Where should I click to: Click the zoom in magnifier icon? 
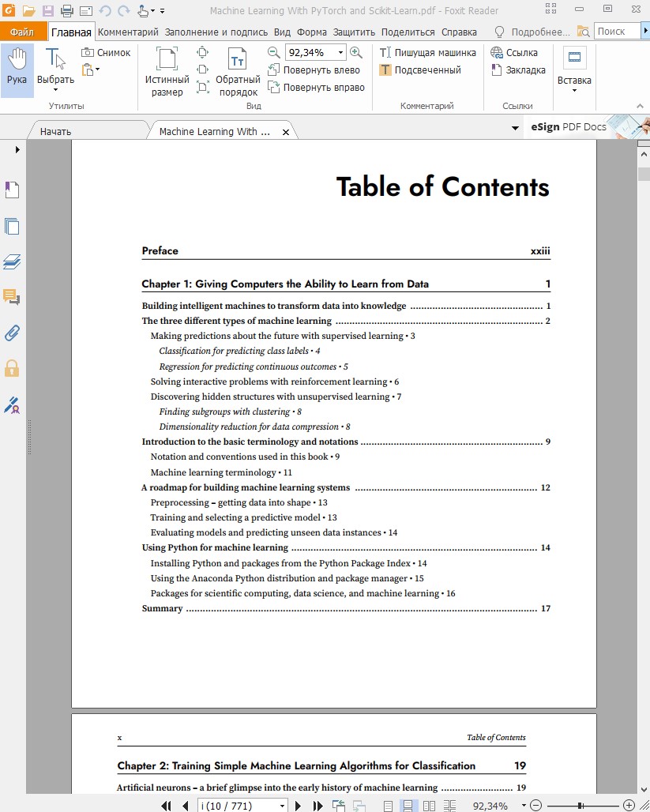[356, 53]
